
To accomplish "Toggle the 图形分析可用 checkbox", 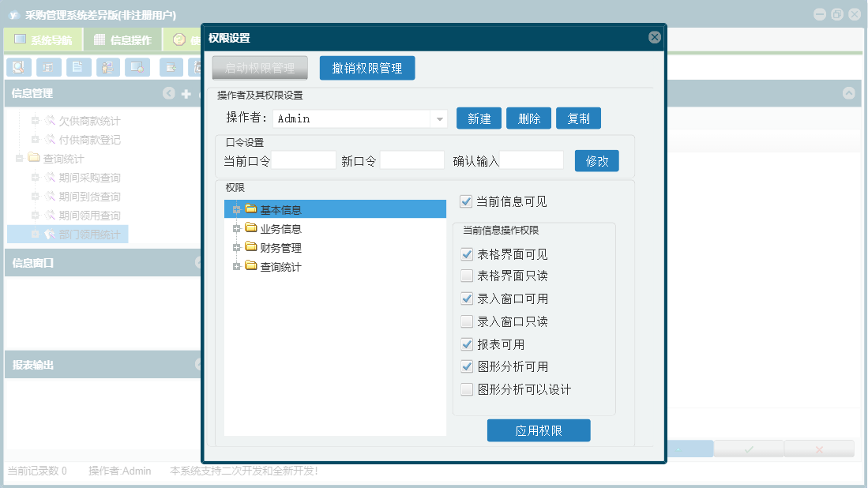I will (x=467, y=367).
